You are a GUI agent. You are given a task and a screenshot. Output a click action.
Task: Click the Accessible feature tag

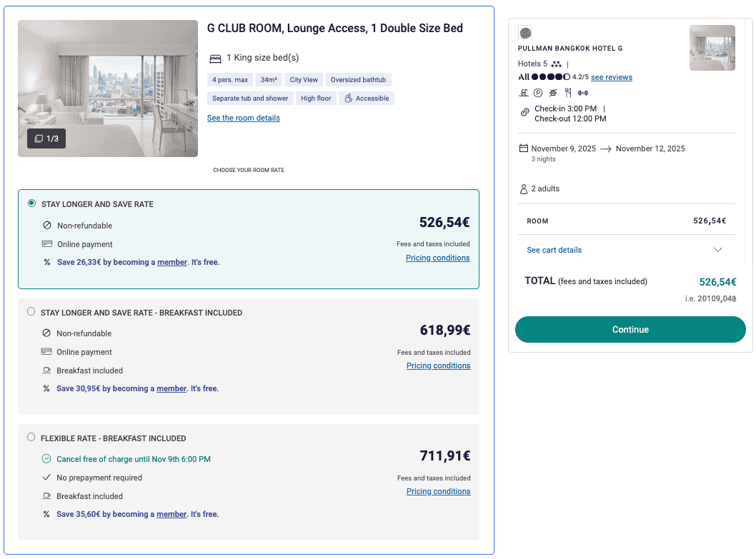(x=367, y=99)
